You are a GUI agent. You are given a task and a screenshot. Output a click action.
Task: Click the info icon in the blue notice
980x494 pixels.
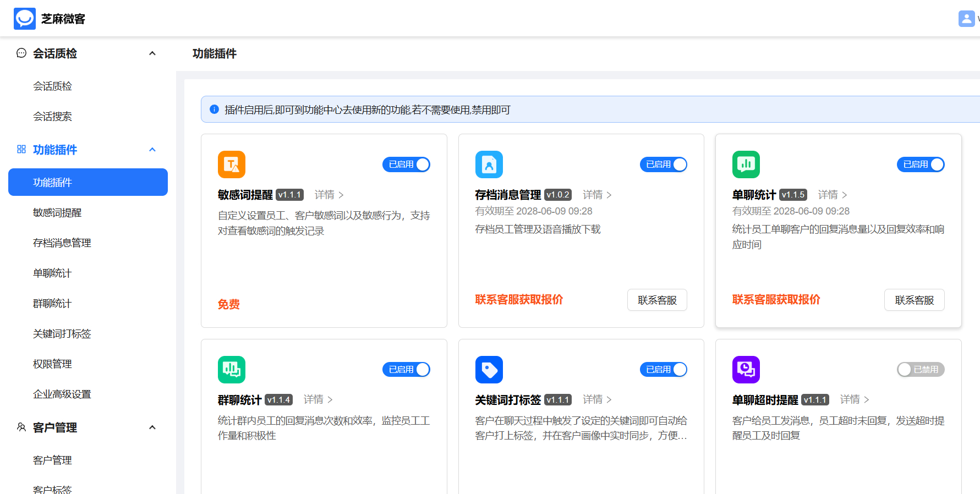(215, 109)
